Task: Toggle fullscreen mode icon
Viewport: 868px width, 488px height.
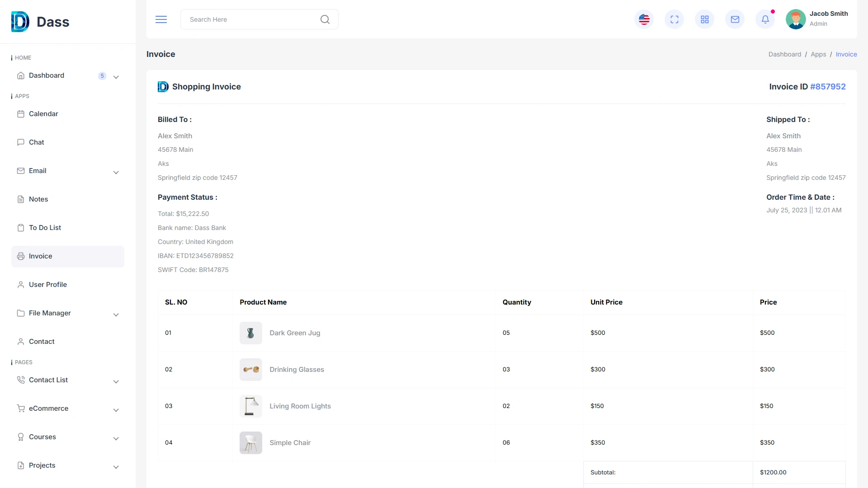Action: pos(674,19)
